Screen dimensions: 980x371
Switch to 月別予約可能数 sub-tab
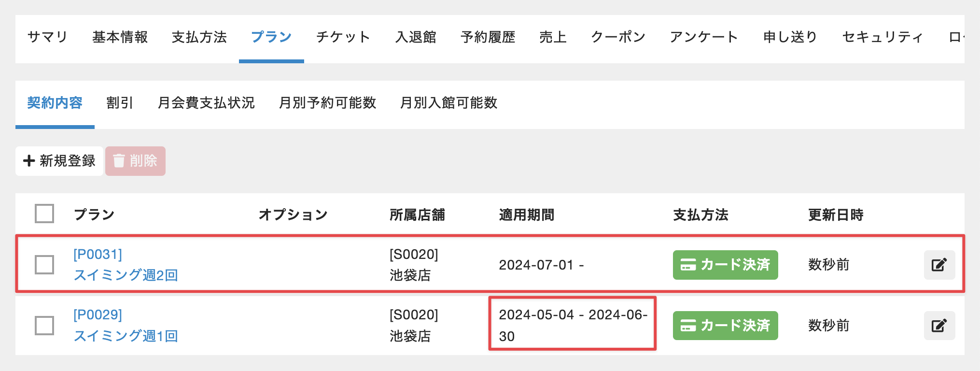[327, 103]
